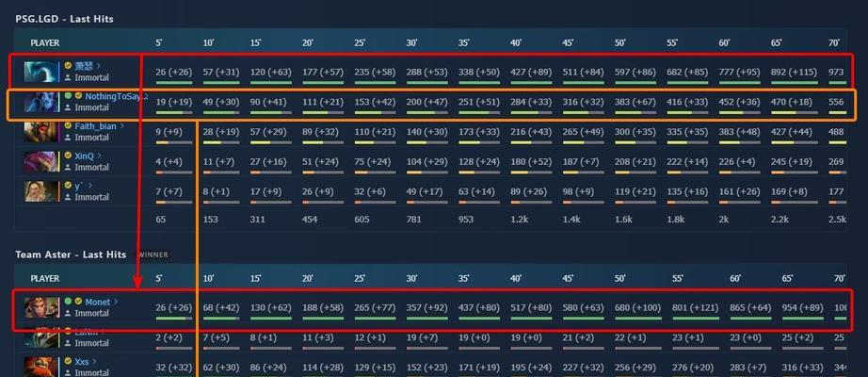Open Xxs's hero portrait

point(41,367)
